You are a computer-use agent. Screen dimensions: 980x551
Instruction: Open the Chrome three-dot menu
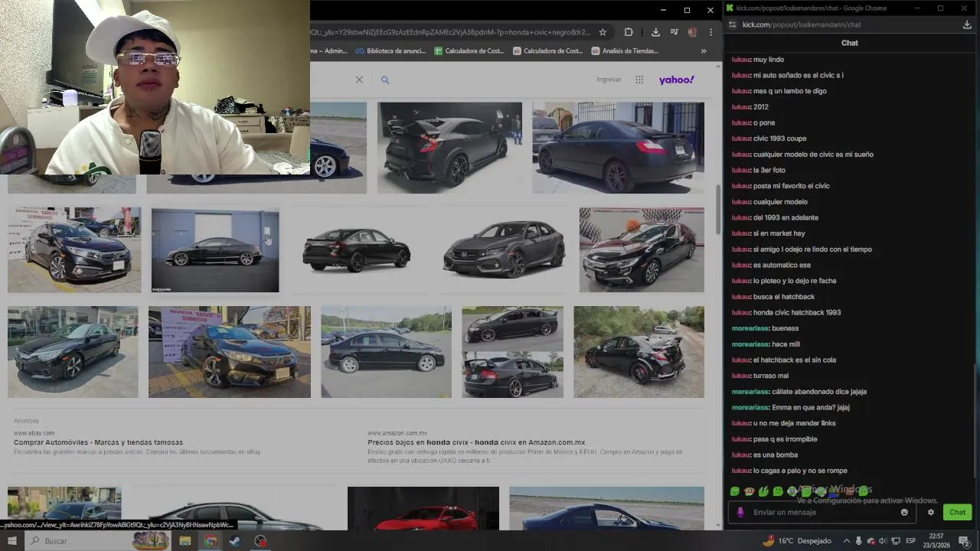[x=710, y=32]
